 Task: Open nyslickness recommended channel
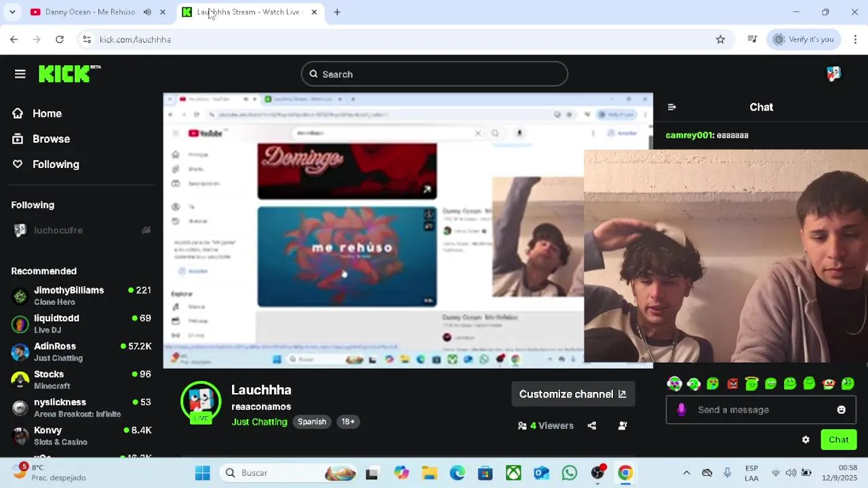tap(81, 408)
